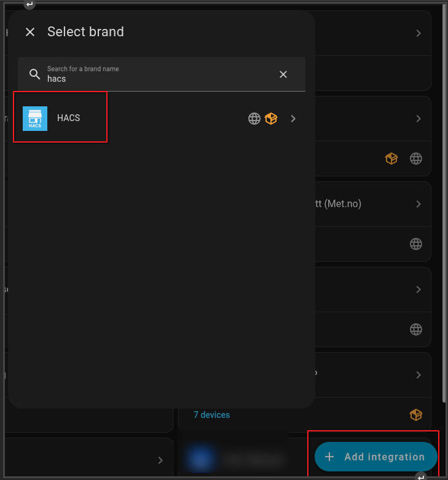Click plus icon on Add integration

(x=329, y=457)
